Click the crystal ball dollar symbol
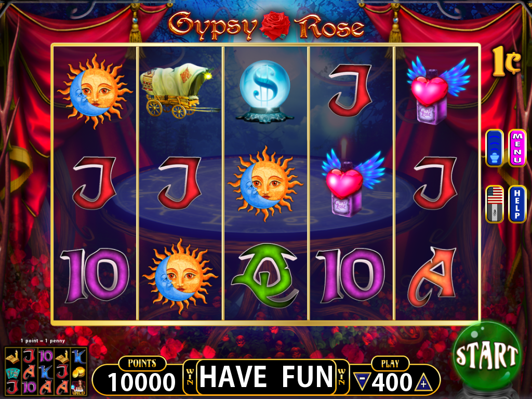 [x=265, y=91]
